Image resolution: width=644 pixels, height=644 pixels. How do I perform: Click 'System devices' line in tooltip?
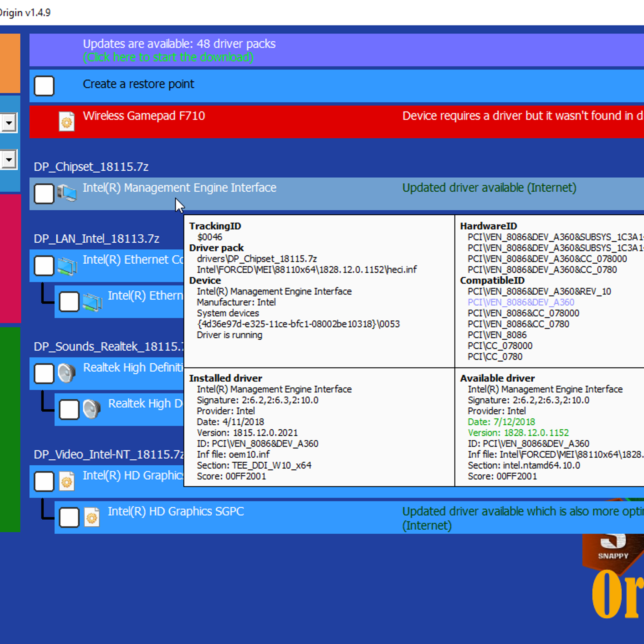click(x=228, y=313)
